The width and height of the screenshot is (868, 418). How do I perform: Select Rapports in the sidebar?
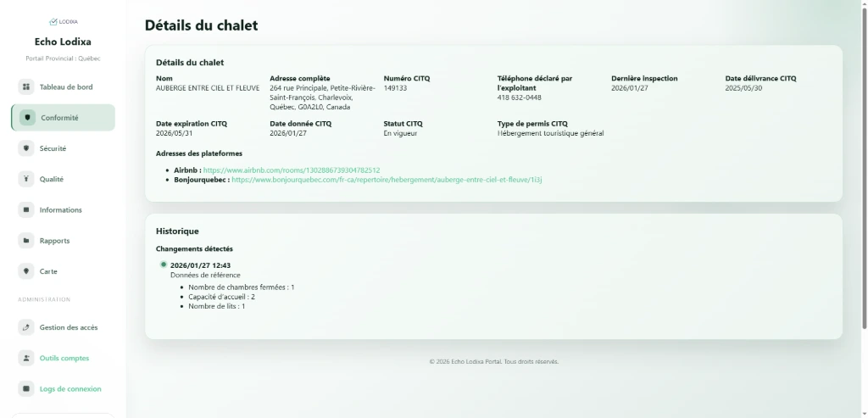point(63,241)
